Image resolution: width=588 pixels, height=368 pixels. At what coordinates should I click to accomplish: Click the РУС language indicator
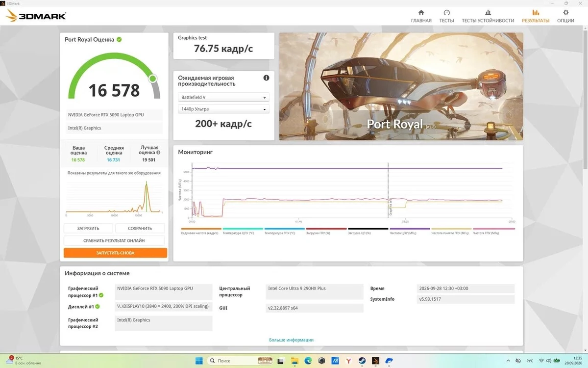click(530, 361)
